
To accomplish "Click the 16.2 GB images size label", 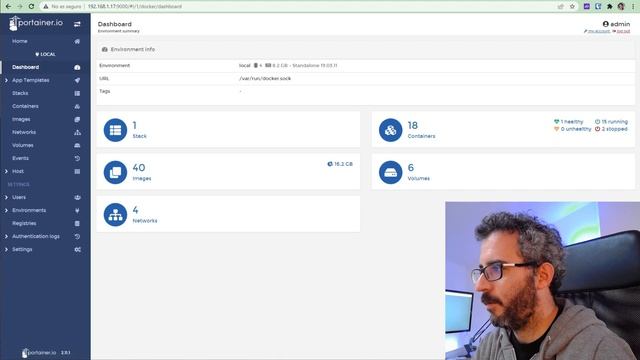I will click(x=340, y=164).
